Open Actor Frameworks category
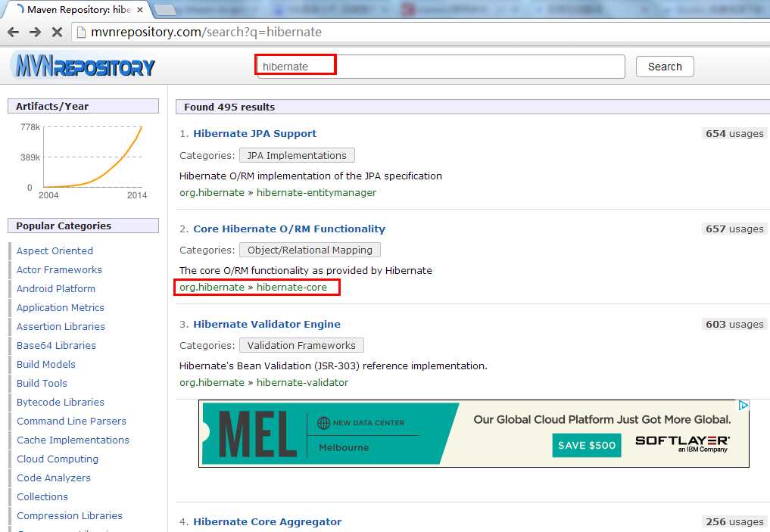Screen dimensions: 770x532 tap(59, 270)
